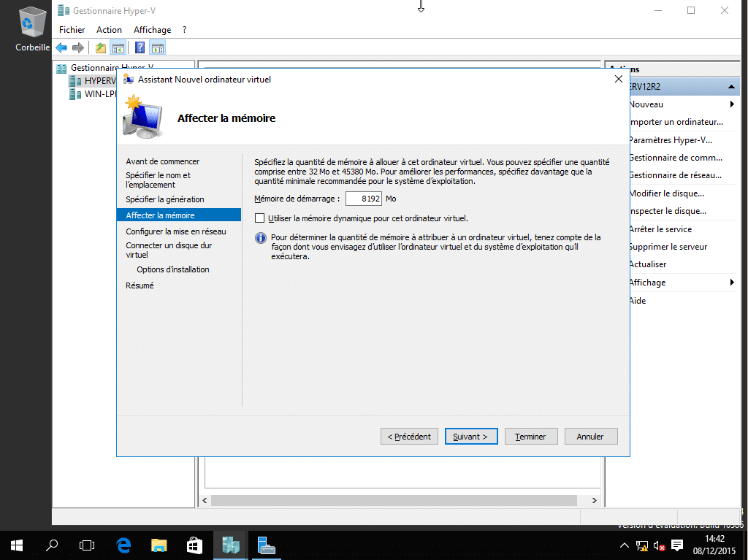The height and width of the screenshot is (560, 748).
Task: Open the ? help menu
Action: click(184, 30)
